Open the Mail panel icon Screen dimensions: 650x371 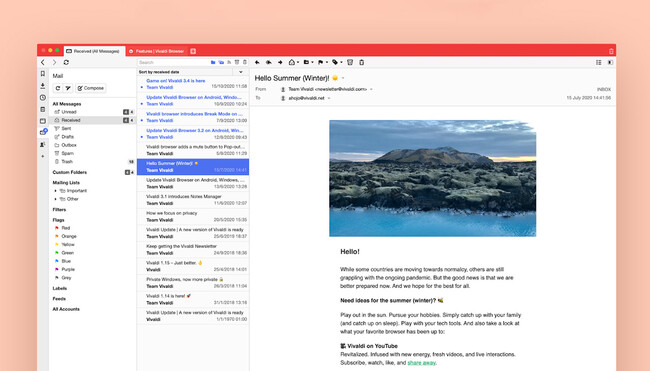coord(43,132)
